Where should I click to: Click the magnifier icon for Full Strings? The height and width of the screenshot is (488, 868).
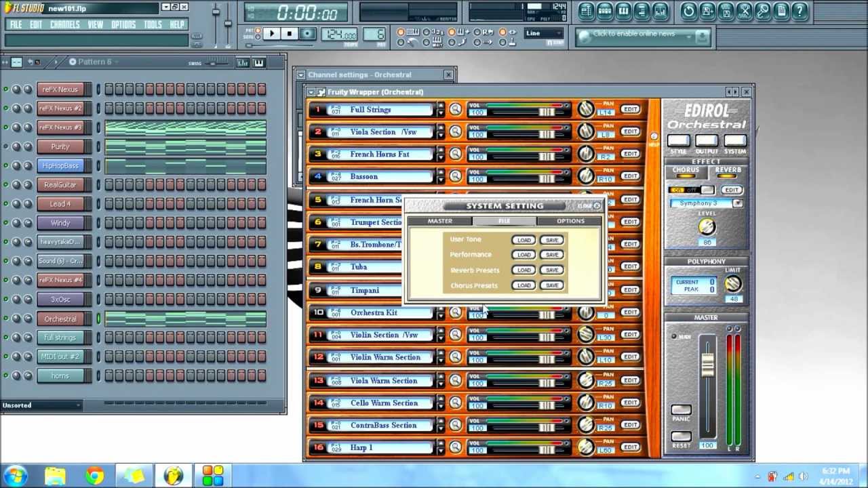(456, 110)
